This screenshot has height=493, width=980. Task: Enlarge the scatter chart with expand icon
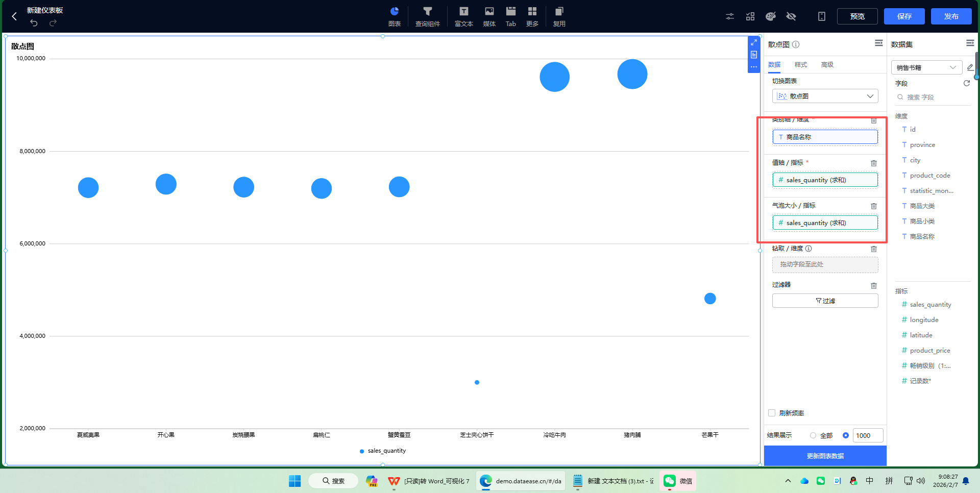[754, 42]
